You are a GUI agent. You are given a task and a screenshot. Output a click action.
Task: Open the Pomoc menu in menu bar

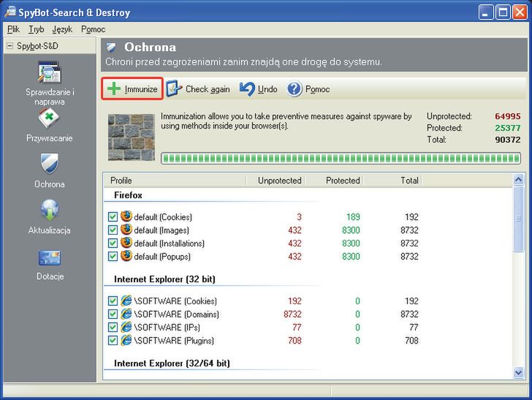(93, 29)
